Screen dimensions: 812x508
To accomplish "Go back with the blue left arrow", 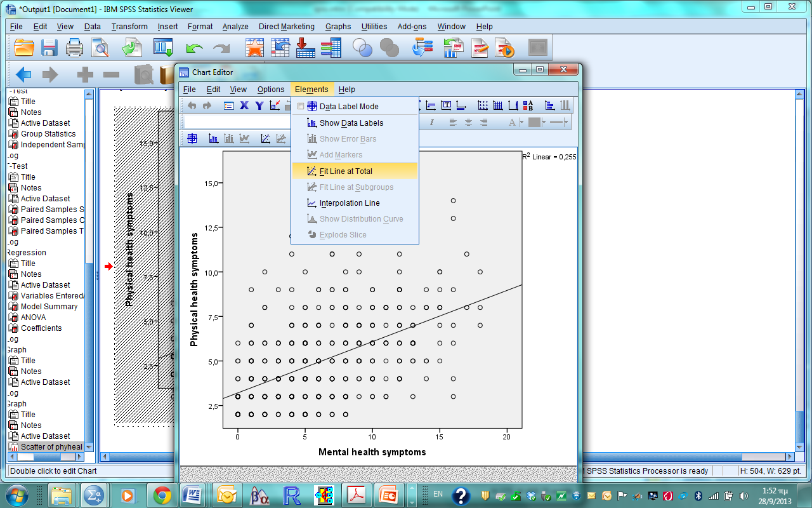I will click(x=23, y=75).
